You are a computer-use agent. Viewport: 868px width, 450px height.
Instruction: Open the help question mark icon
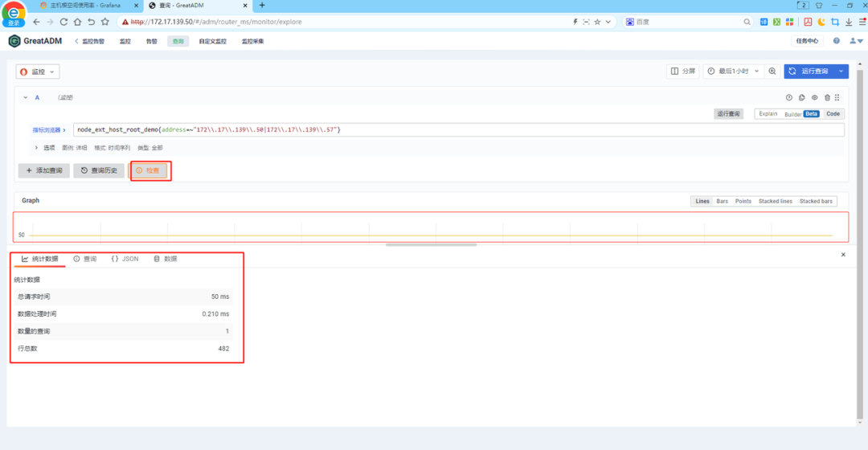[x=837, y=41]
